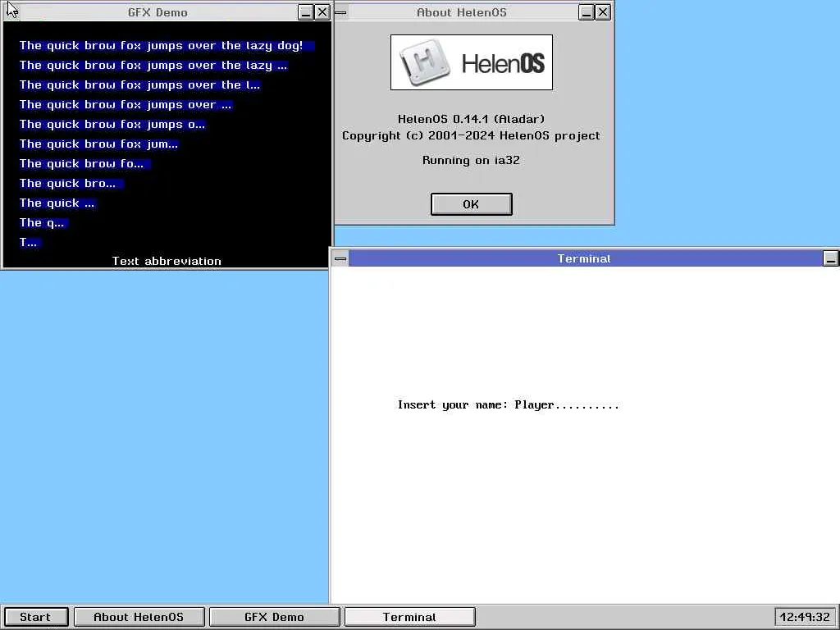Click the GFX Demo title bar

click(x=158, y=12)
